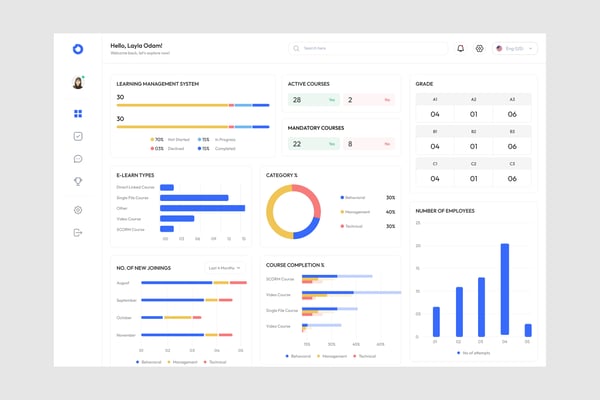Toggle Behavioral legend under New Joinings chart

(x=149, y=362)
